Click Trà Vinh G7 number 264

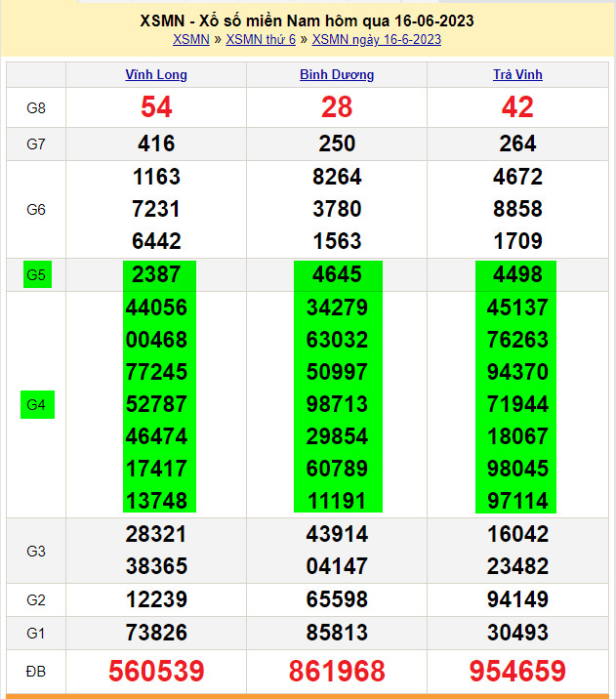pos(517,144)
